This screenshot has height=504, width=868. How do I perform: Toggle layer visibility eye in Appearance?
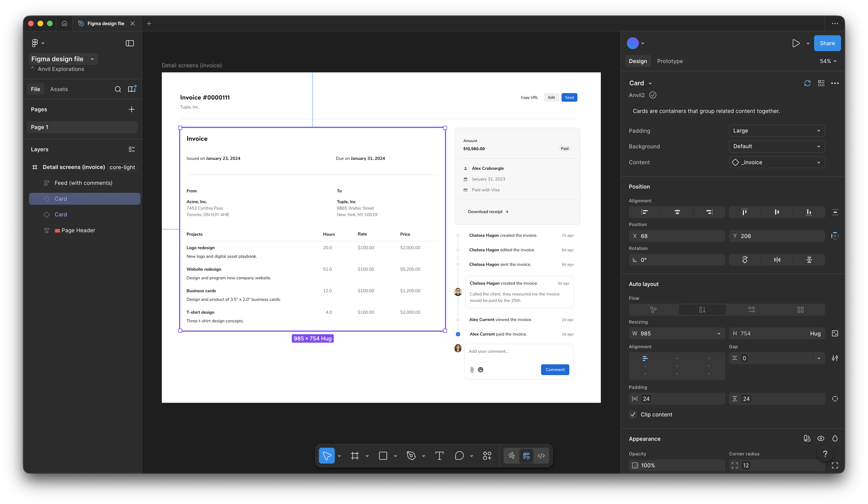(821, 438)
